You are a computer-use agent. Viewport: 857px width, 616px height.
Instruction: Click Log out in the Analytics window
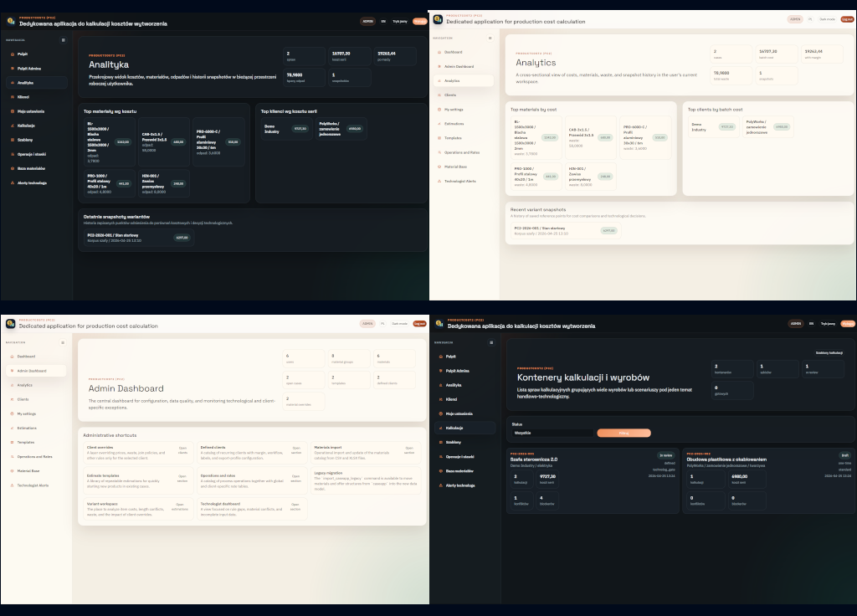pos(847,19)
